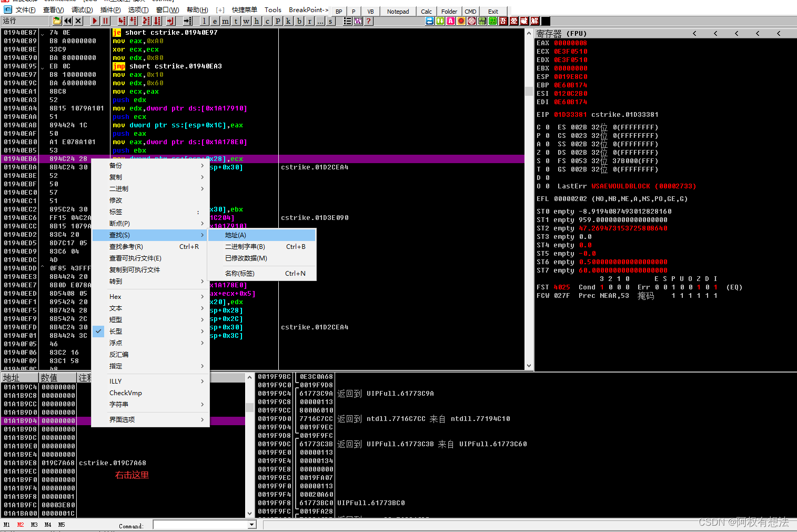Click the Notepad quick button
Screen dimensions: 797x532
point(398,12)
